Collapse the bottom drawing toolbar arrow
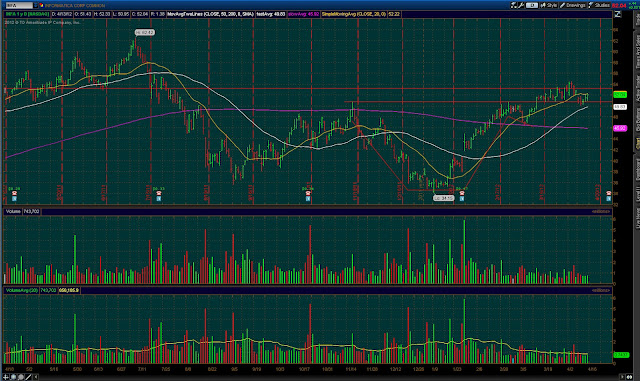This screenshot has width=640, height=381. [36, 377]
